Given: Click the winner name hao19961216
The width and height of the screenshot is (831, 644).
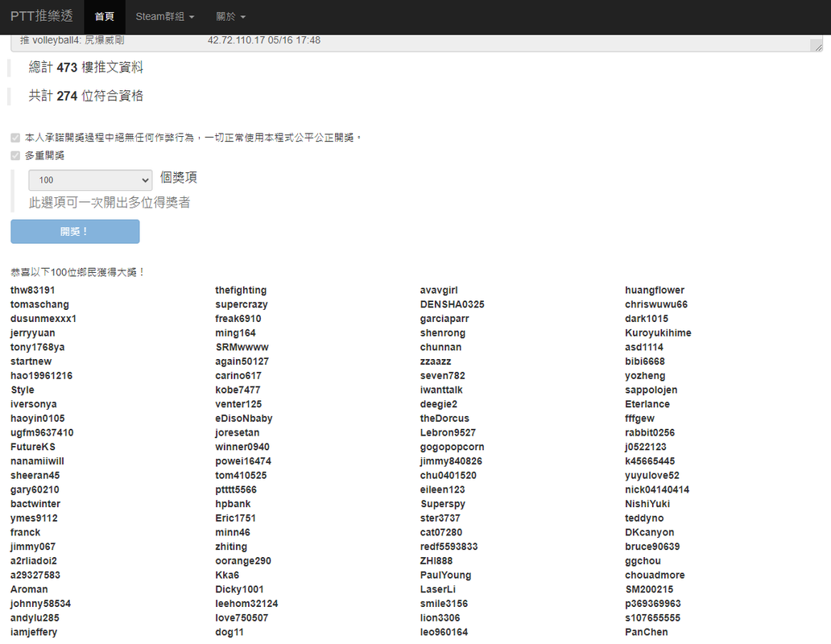Looking at the screenshot, I should coord(41,376).
